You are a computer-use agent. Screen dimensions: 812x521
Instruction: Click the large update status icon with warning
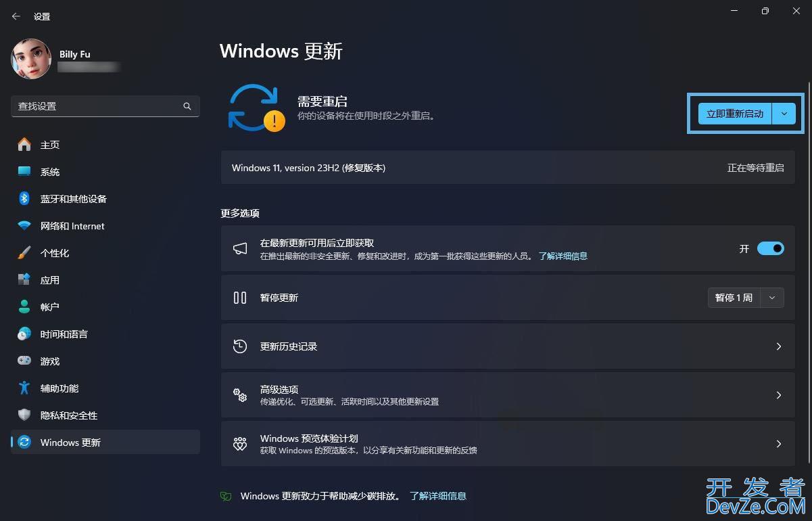(x=256, y=108)
